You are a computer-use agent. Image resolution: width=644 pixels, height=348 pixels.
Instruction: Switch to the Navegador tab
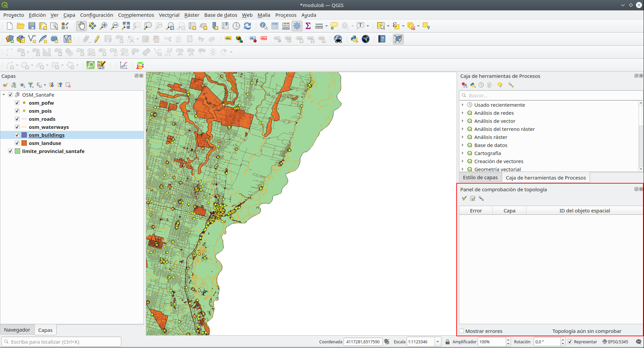click(17, 330)
